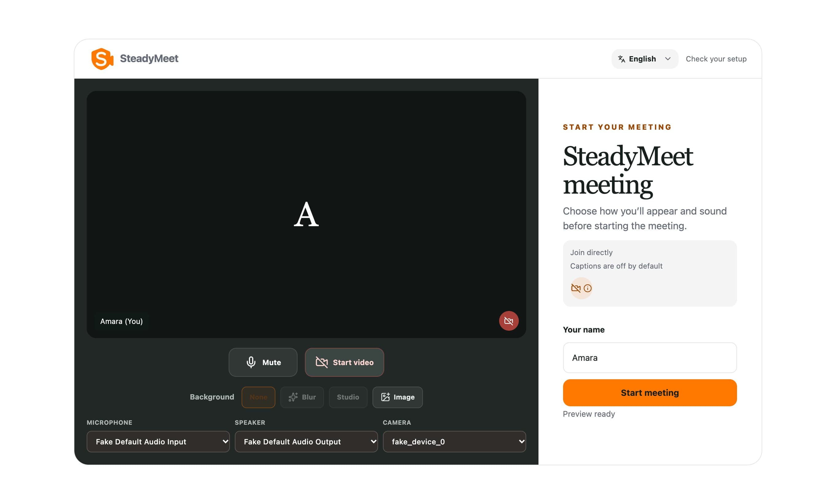Click the camera-off icon in Join directly card

[576, 288]
